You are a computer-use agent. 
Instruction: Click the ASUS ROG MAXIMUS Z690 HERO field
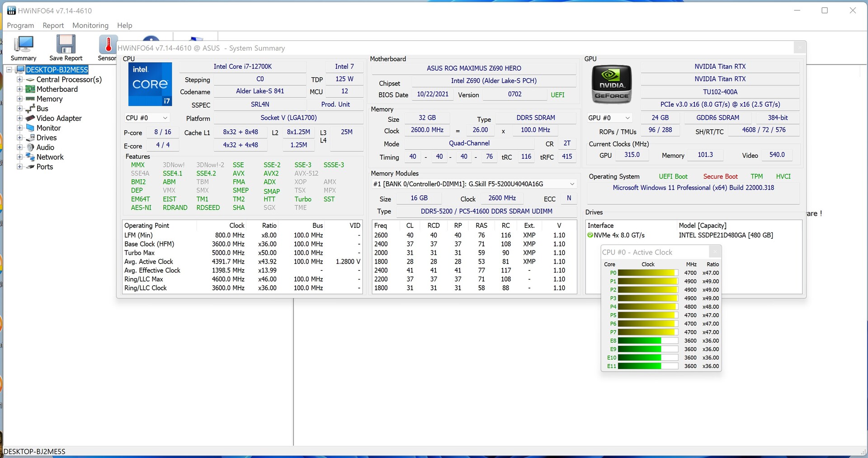pos(474,68)
